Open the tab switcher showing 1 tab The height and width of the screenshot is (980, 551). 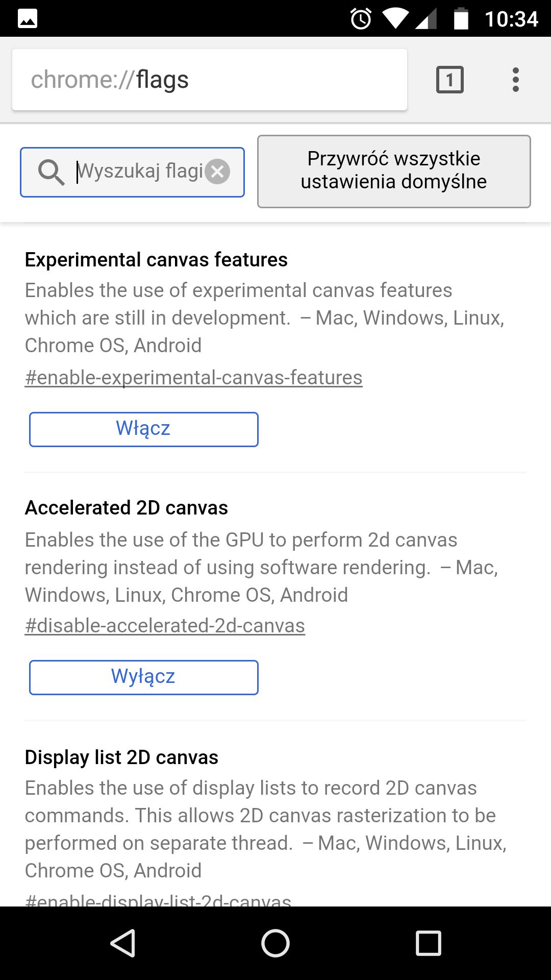449,80
